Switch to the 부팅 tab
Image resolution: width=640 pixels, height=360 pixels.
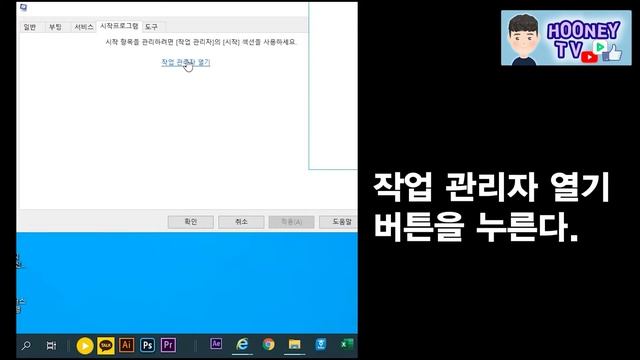55,27
